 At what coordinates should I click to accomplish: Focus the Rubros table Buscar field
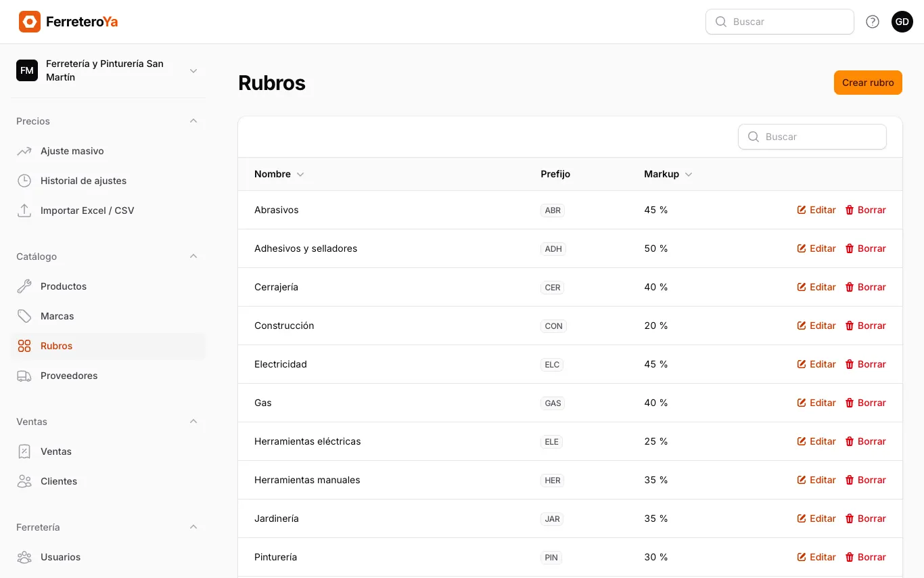(812, 137)
